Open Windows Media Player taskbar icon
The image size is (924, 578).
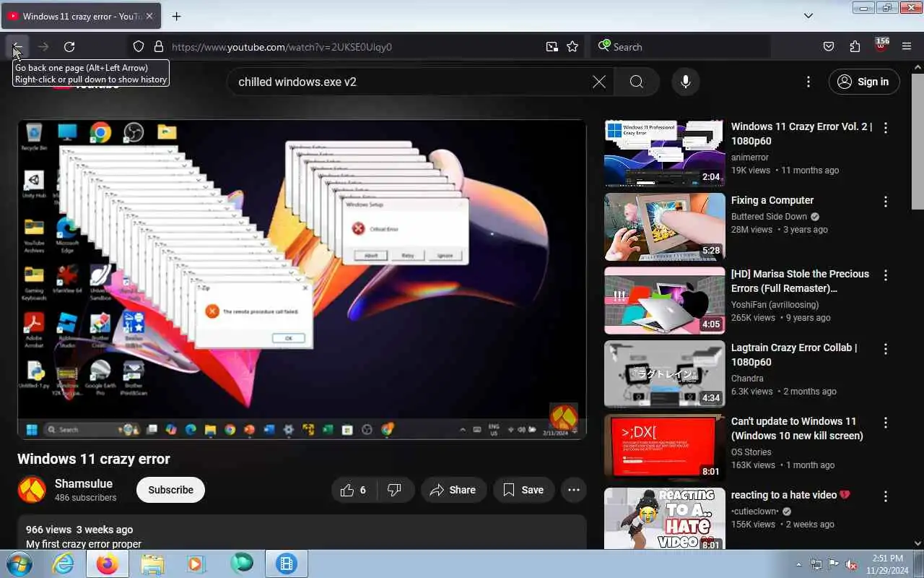pos(196,564)
